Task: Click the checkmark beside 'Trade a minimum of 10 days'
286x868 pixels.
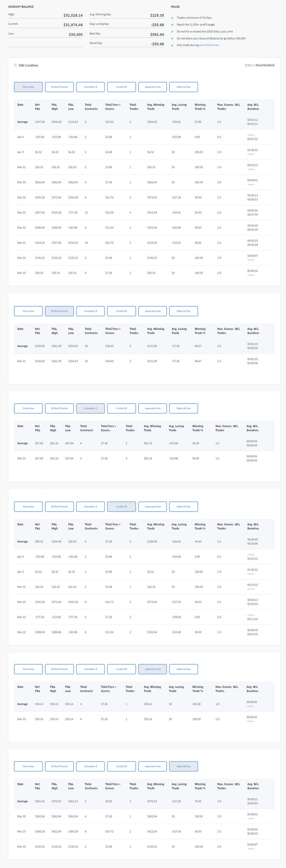Action: [x=172, y=18]
